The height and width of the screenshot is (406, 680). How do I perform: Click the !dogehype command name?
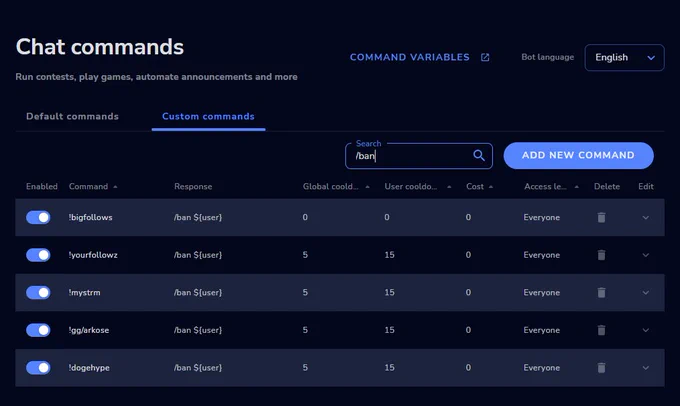[89, 368]
